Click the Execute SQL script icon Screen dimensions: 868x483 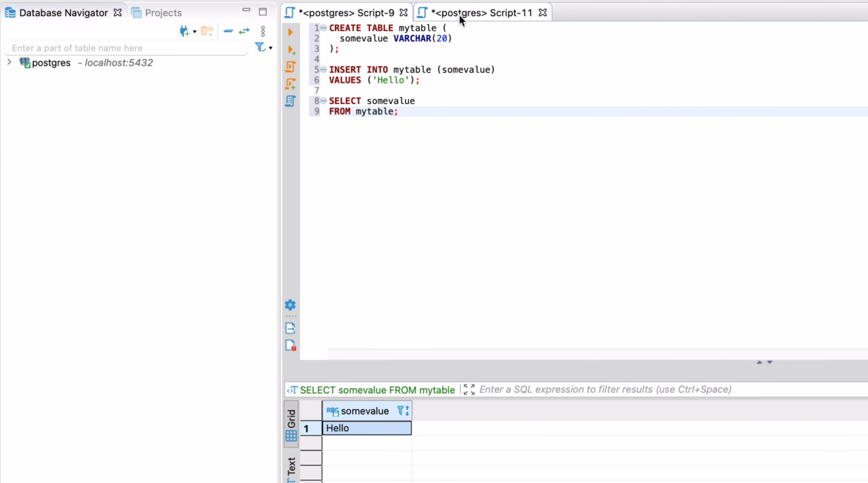(290, 67)
